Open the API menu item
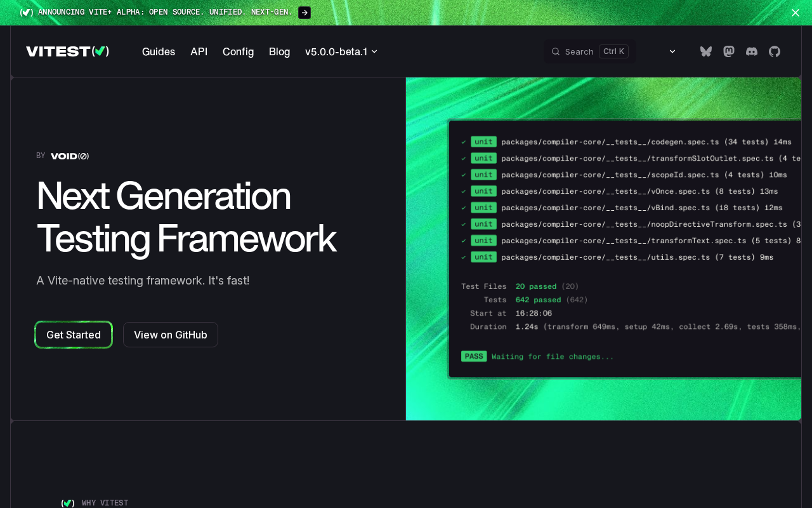This screenshot has width=812, height=508. 199,51
